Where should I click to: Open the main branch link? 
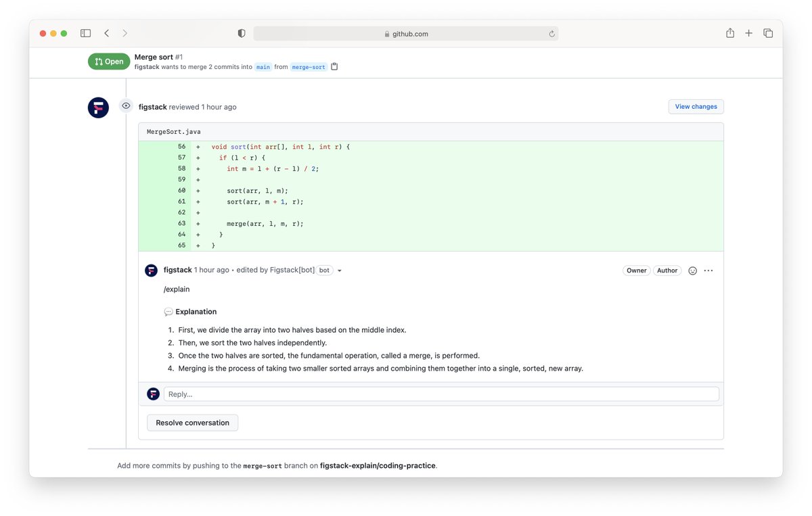(x=263, y=67)
